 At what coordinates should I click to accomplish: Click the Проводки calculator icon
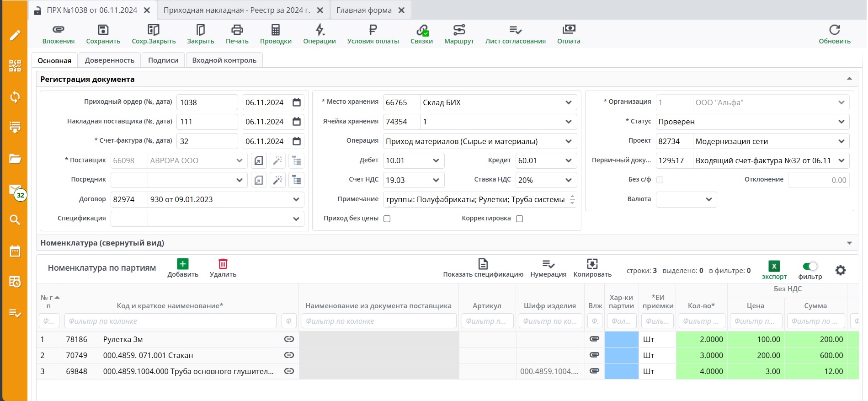pos(275,30)
